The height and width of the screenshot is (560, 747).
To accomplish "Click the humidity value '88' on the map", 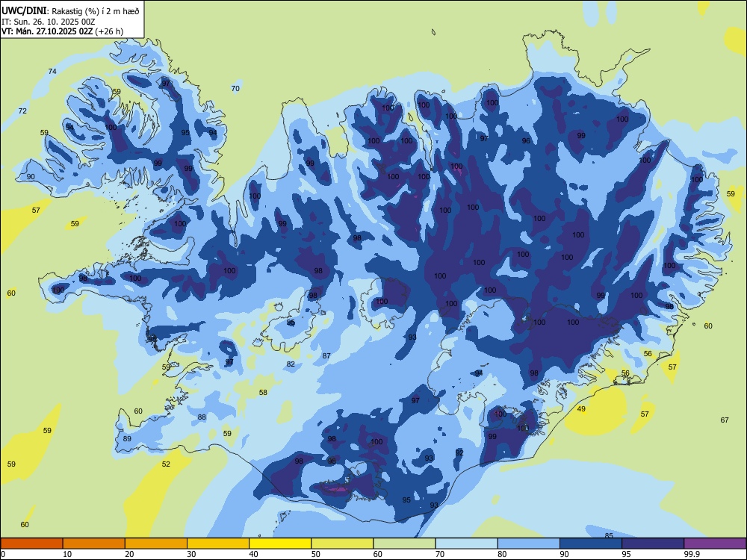I will 202,417.
